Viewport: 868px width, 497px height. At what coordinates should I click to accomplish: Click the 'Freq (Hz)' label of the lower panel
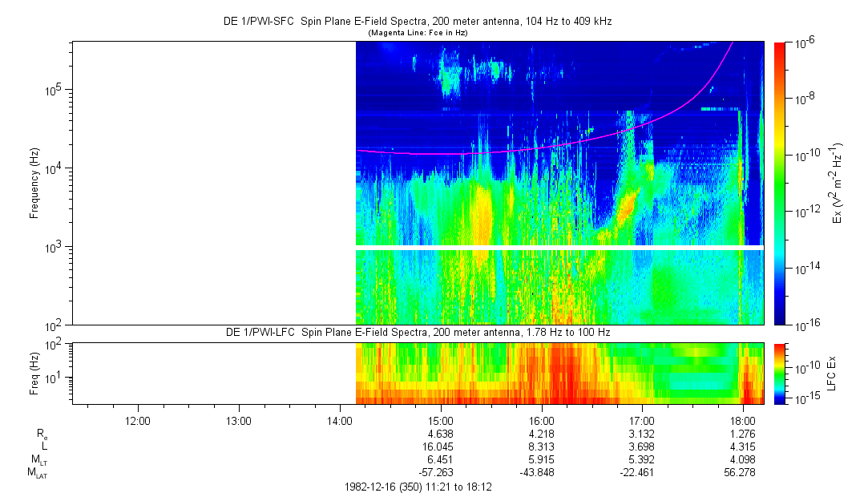(x=34, y=372)
